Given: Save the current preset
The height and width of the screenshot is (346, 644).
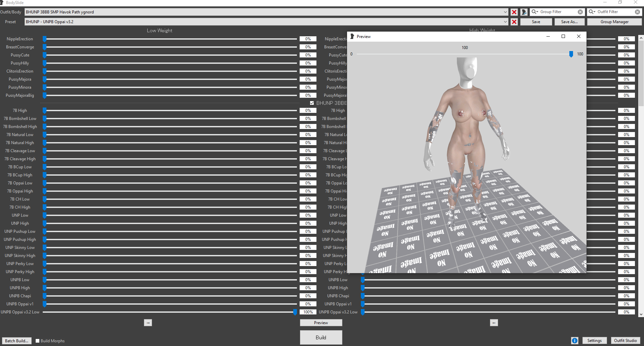Looking at the screenshot, I should point(536,22).
